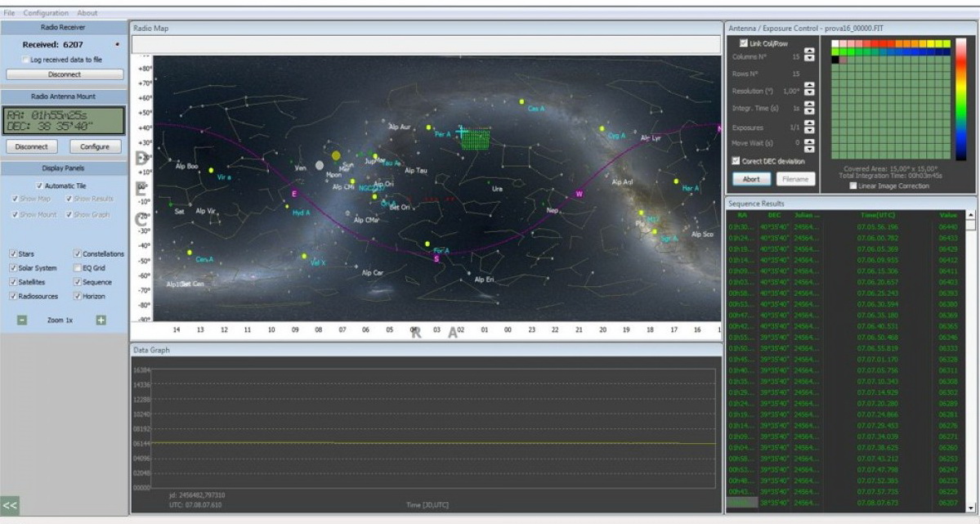Disable the Satellites checkbox

coord(13,282)
